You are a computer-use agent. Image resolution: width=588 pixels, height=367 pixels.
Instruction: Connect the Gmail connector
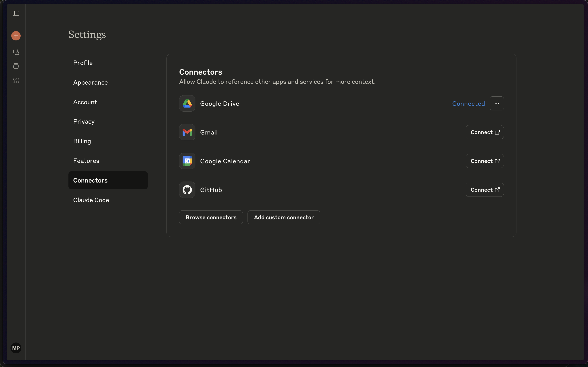[485, 132]
